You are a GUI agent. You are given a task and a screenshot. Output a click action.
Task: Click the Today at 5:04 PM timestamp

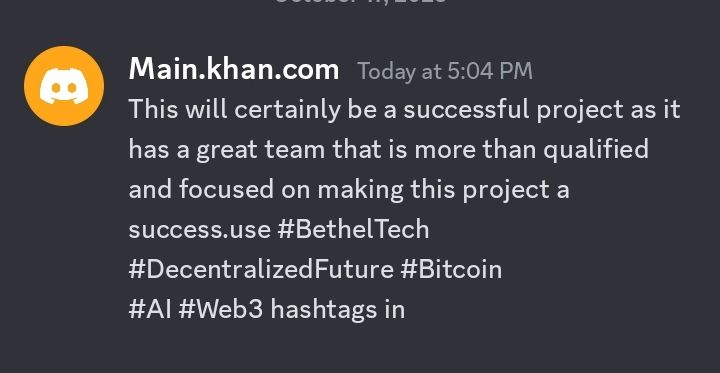point(445,71)
